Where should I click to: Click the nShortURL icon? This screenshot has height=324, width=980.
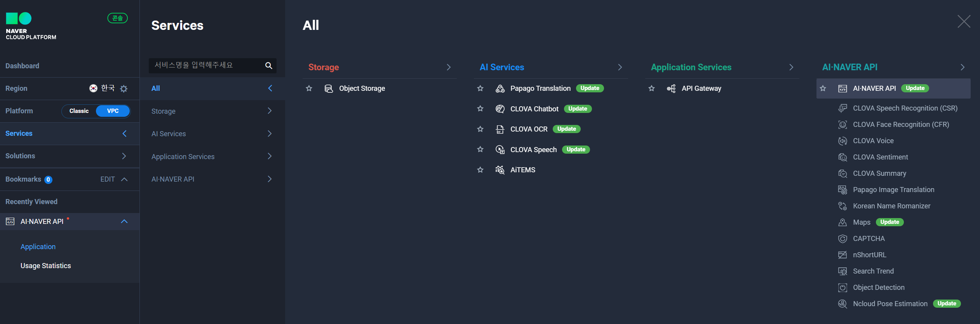(x=842, y=255)
